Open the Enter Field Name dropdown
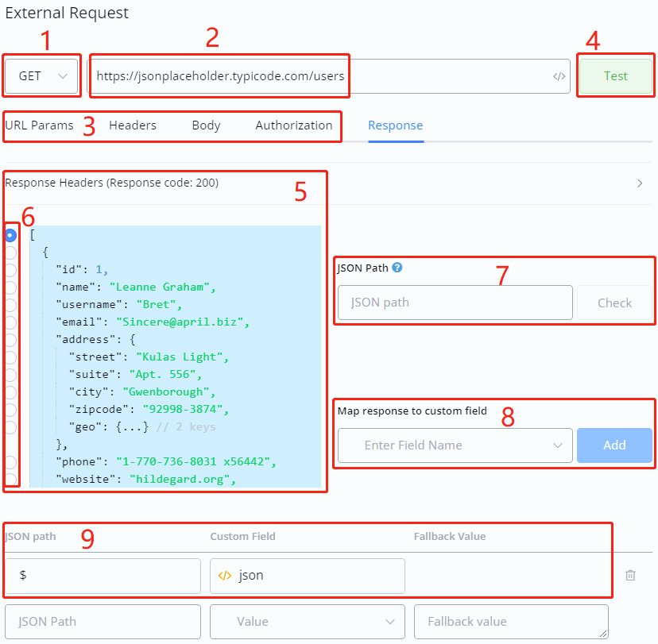Viewport: 658px width, 644px height. tap(455, 445)
